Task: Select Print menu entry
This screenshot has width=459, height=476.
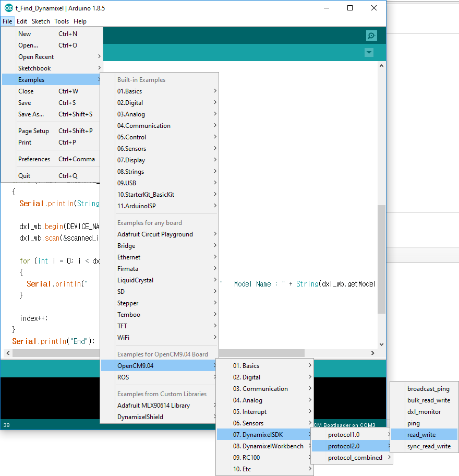Action: coord(51,142)
